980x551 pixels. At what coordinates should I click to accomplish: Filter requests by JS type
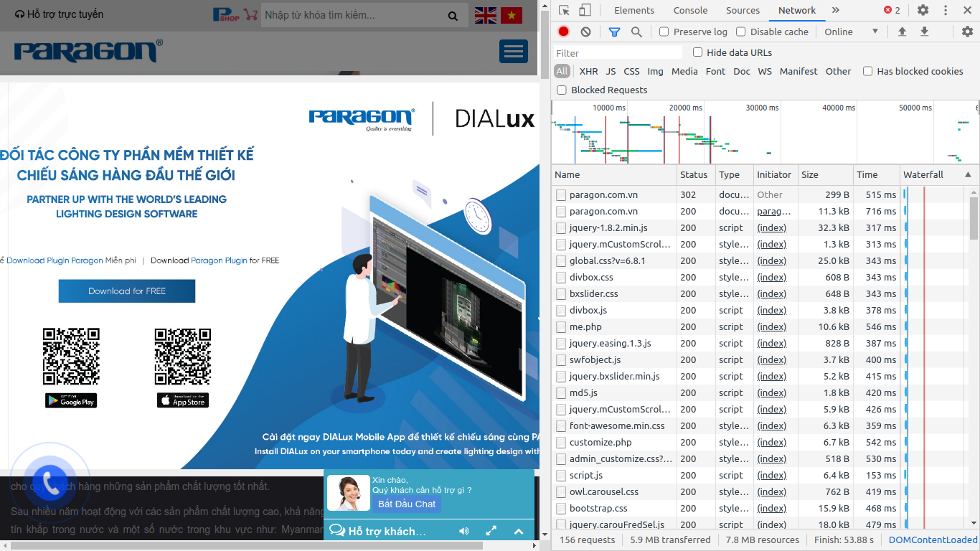tap(611, 71)
